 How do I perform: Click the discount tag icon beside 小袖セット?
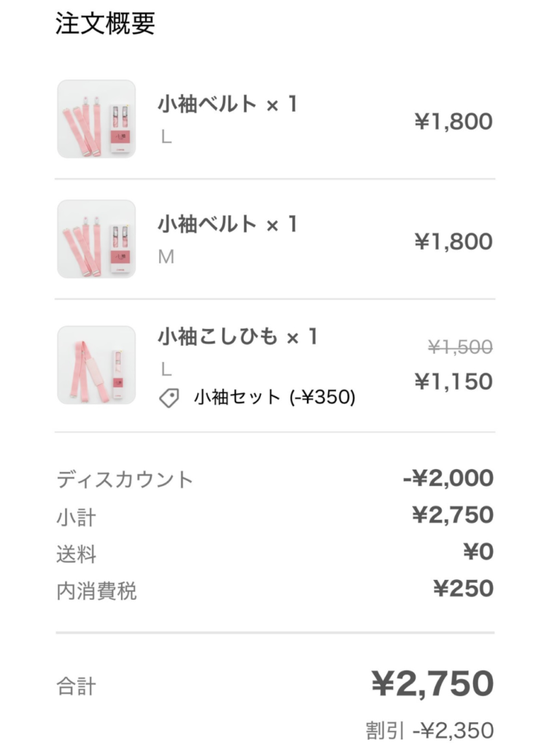click(x=169, y=398)
